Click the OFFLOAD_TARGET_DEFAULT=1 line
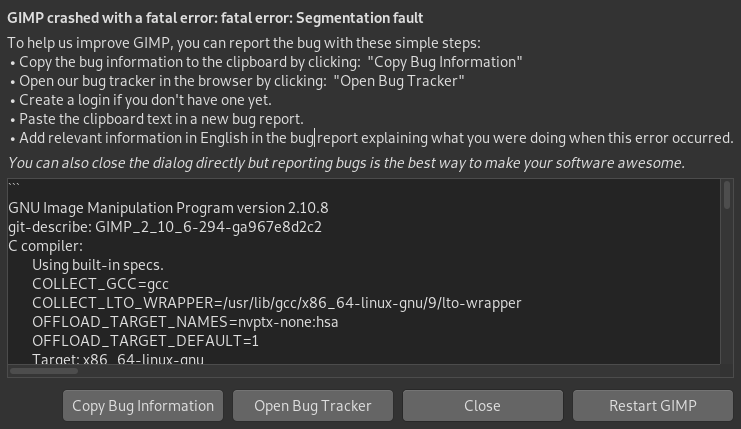The width and height of the screenshot is (741, 429). (145, 341)
